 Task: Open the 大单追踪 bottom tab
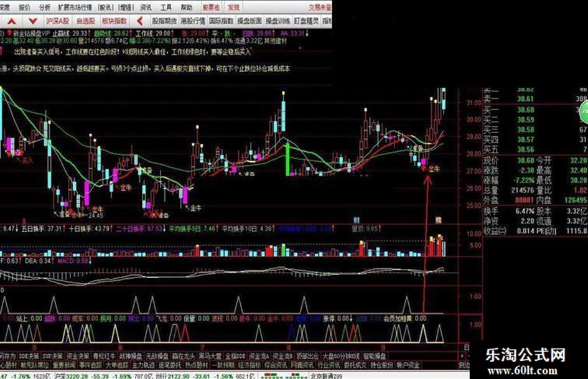(x=117, y=365)
